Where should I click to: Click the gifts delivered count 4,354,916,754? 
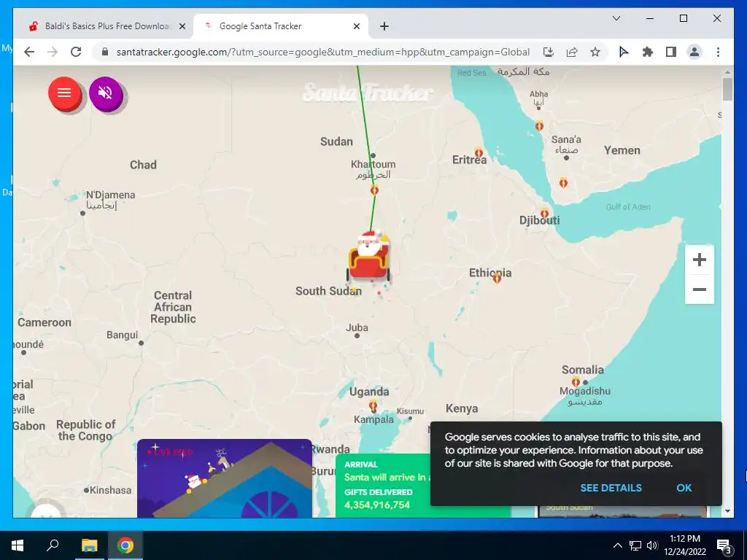pyautogui.click(x=377, y=505)
